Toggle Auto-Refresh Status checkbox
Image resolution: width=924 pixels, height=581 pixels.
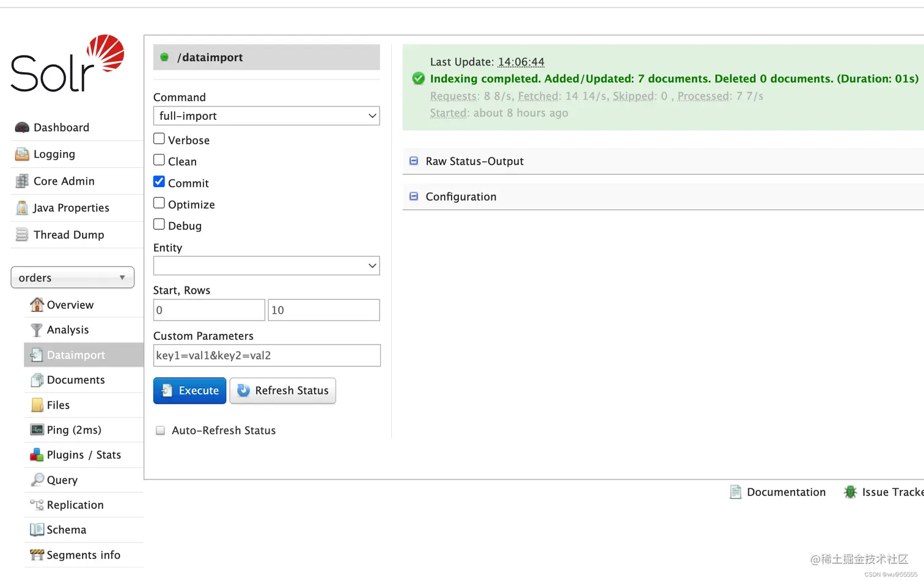(160, 431)
